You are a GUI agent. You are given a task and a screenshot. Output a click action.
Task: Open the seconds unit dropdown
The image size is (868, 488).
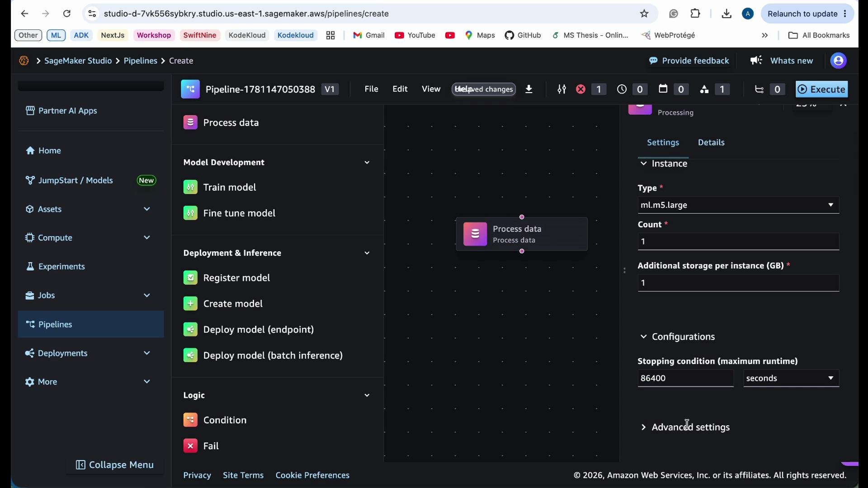[x=791, y=378]
